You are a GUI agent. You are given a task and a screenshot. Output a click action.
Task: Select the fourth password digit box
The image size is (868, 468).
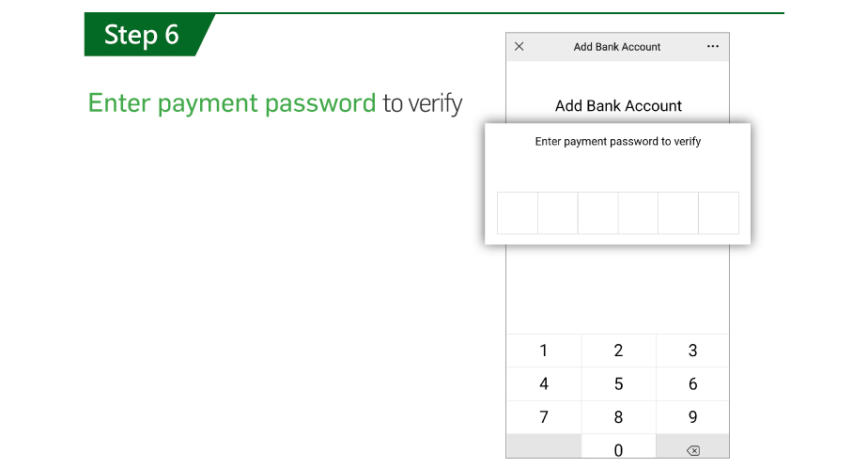(x=638, y=213)
